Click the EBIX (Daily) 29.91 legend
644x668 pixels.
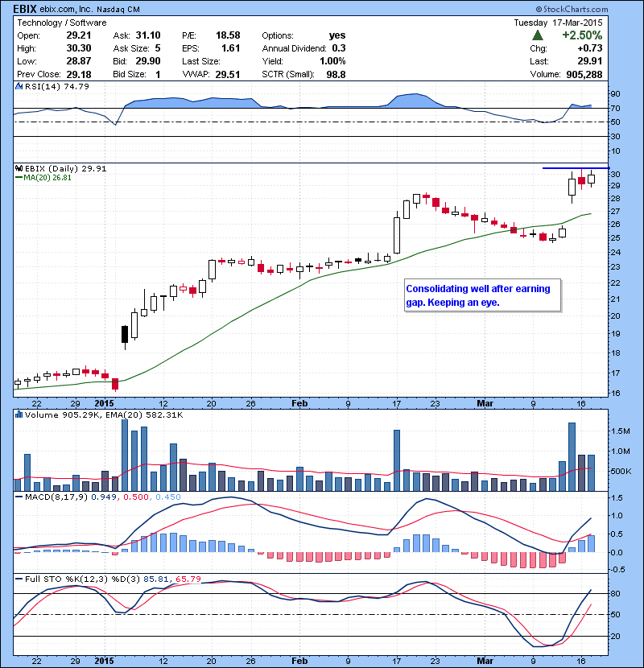click(66, 169)
